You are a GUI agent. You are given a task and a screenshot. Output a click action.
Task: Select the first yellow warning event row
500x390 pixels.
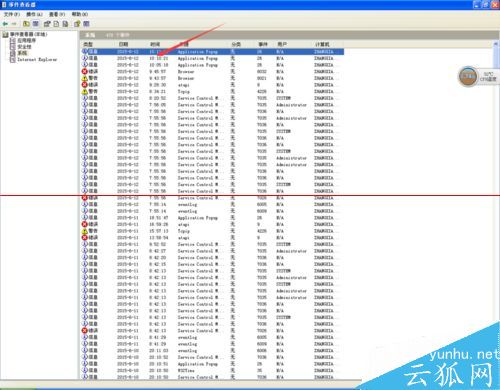213,78
